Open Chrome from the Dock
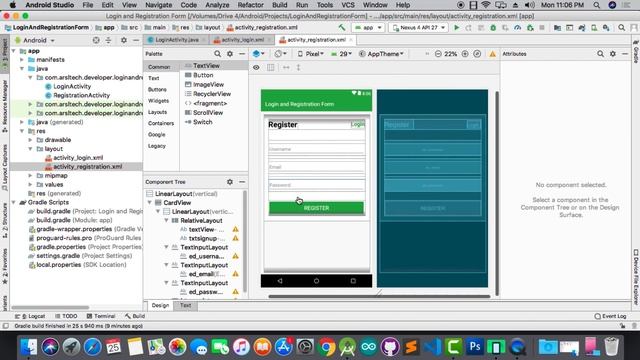Viewport: 640px width, 360px height. pos(327,347)
